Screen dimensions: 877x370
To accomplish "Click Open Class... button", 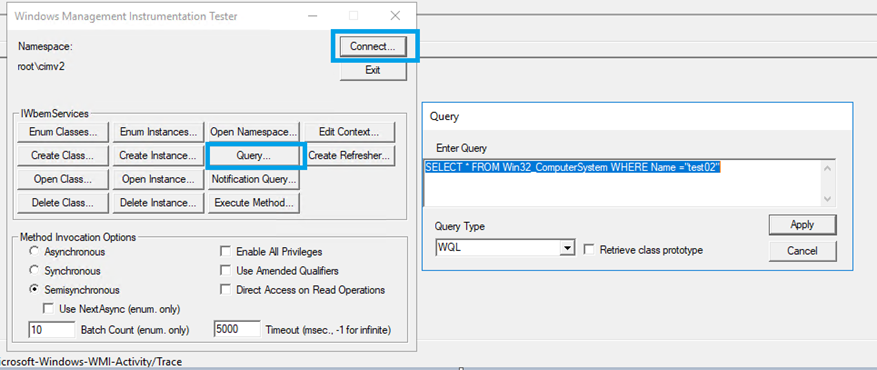I will (63, 179).
